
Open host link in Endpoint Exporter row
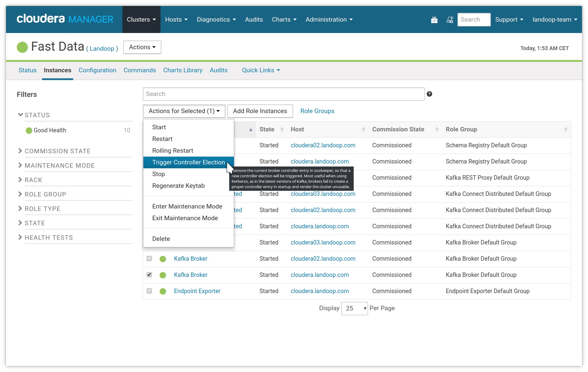(320, 291)
